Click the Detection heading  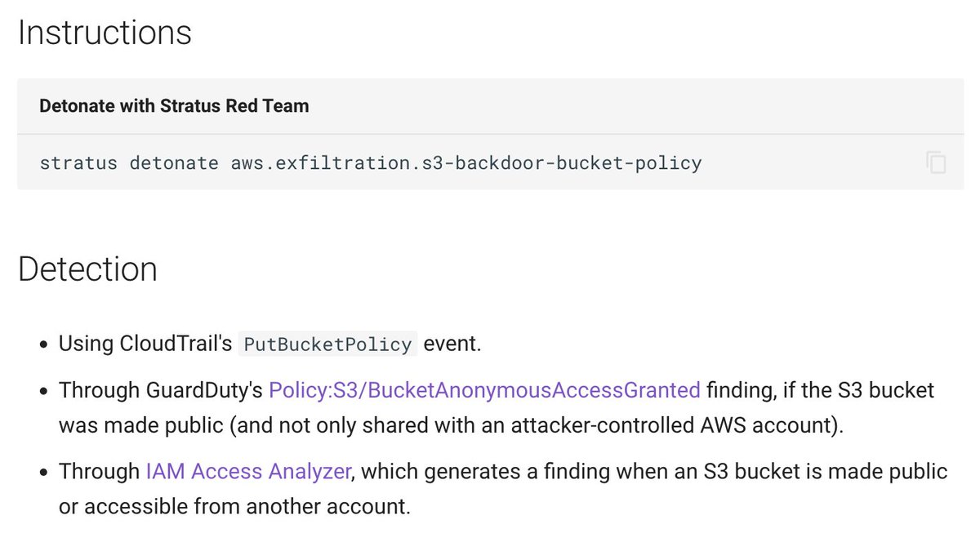click(87, 269)
